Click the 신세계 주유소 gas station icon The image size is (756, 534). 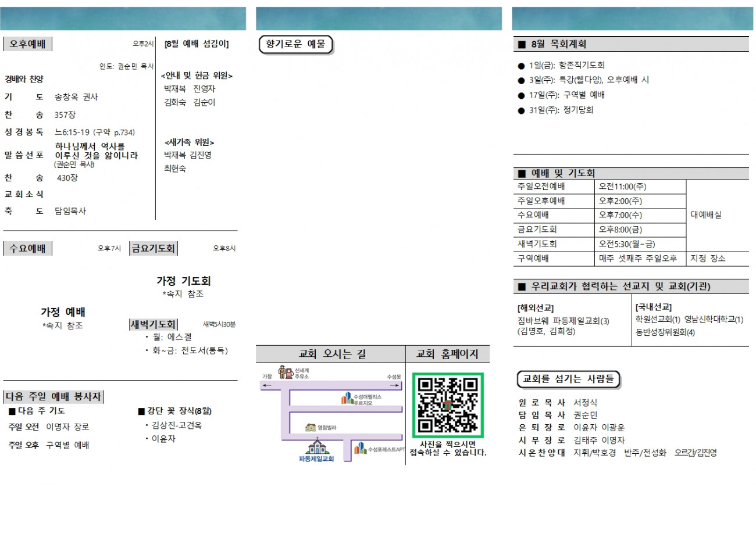286,372
